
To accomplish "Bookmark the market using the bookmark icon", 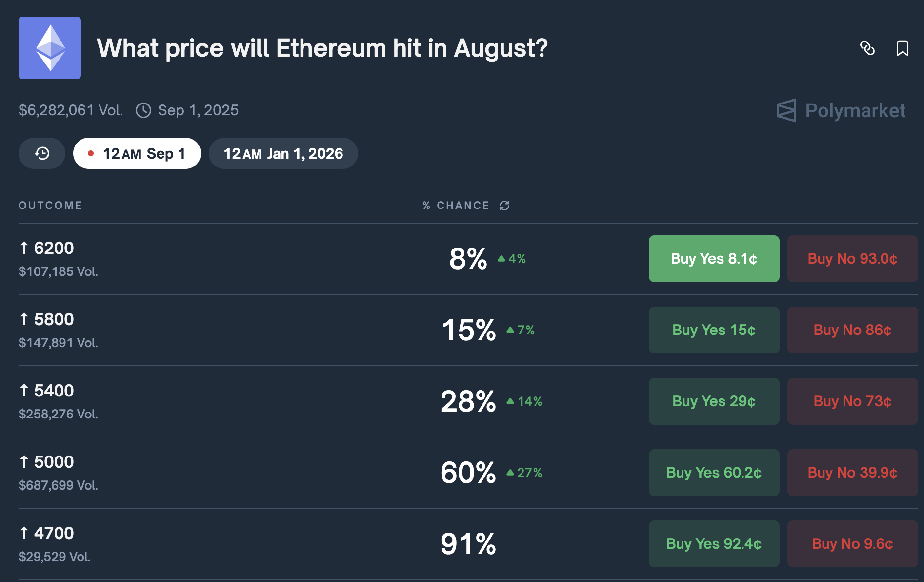I will click(x=902, y=48).
